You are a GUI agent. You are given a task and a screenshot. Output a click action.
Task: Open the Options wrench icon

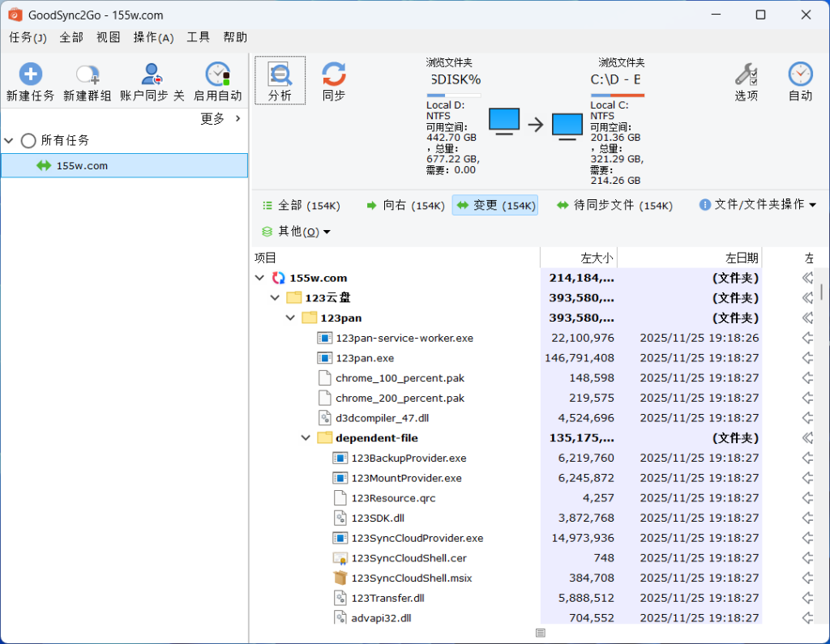pos(746,75)
